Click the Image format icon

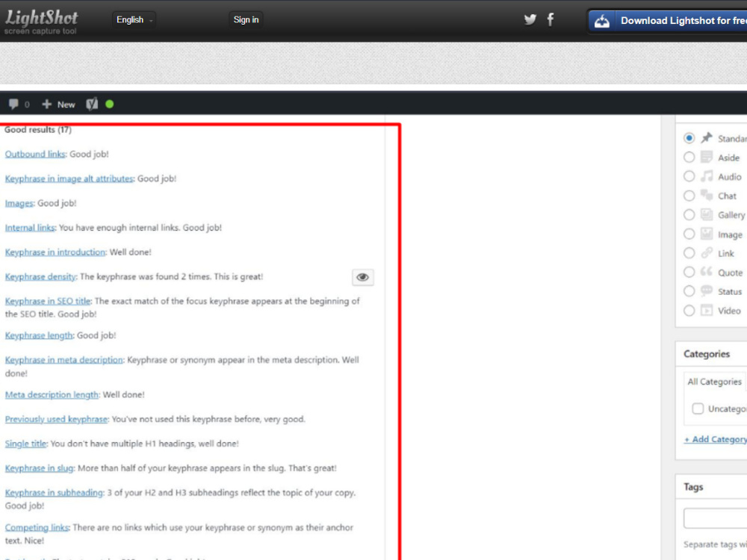pyautogui.click(x=707, y=234)
